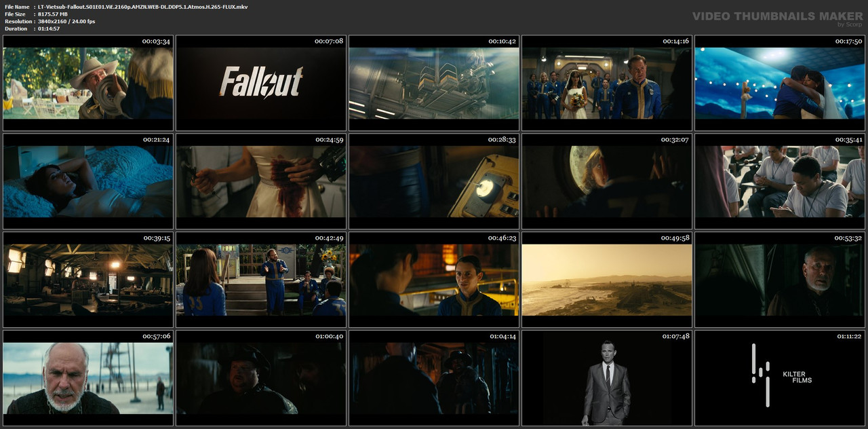Open the gray-haired man thumbnail at 00:53:32

pyautogui.click(x=780, y=280)
